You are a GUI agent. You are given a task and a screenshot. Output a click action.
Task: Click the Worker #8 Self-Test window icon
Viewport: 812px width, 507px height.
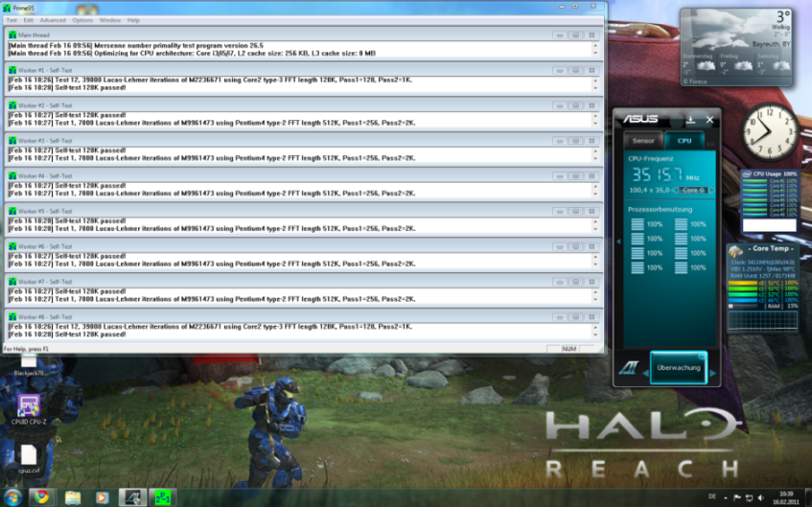tap(12, 316)
